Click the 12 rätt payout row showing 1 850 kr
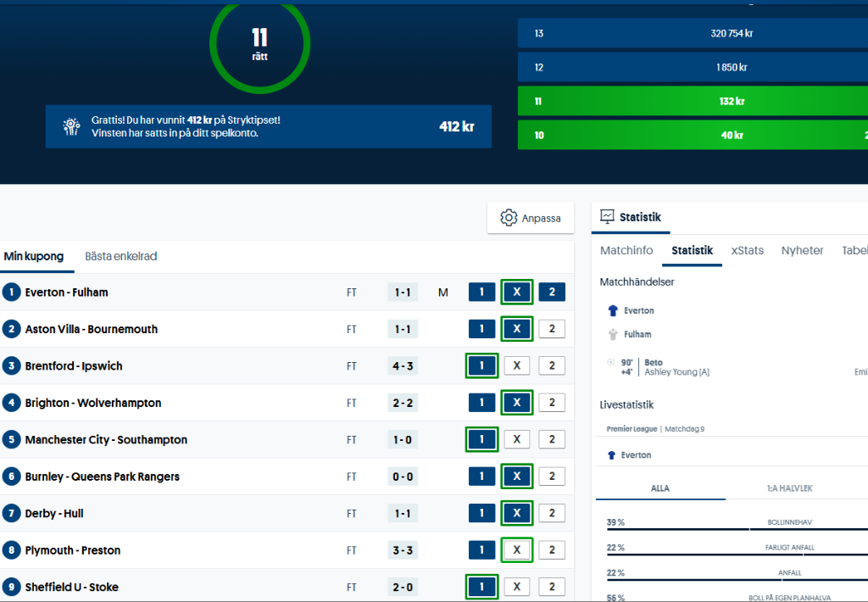The width and height of the screenshot is (868, 602). click(x=693, y=68)
